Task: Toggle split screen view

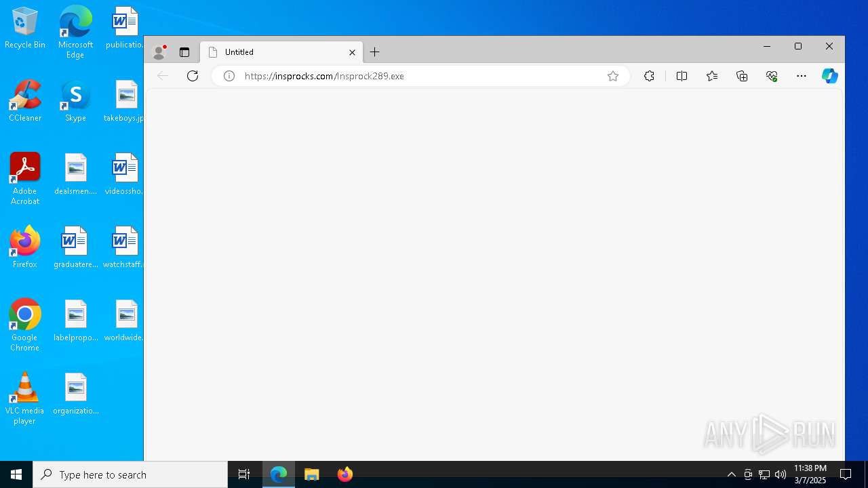Action: (x=682, y=76)
